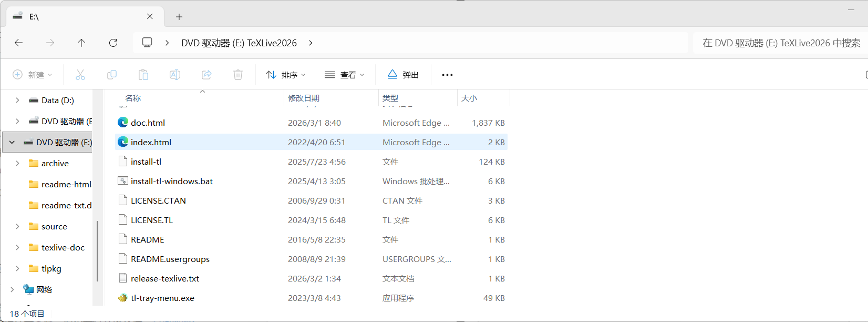The width and height of the screenshot is (868, 322).
Task: Sort by Size (大小) column header
Action: [469, 98]
